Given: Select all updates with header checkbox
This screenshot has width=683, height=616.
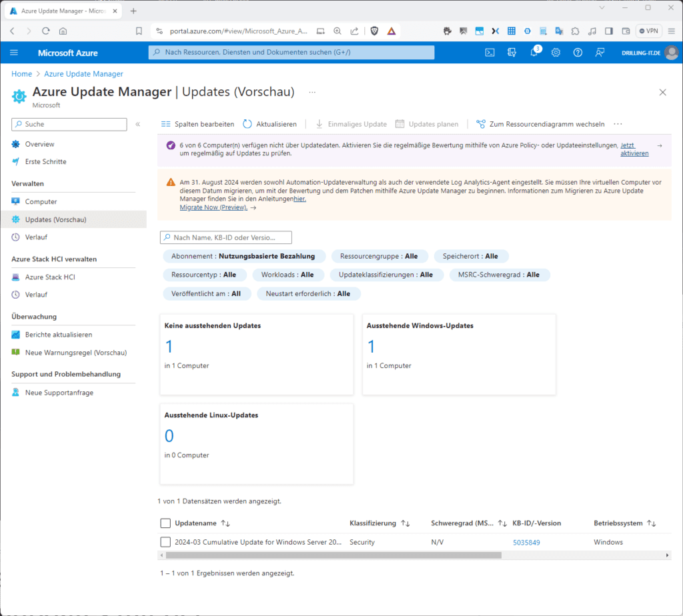Looking at the screenshot, I should 165,523.
